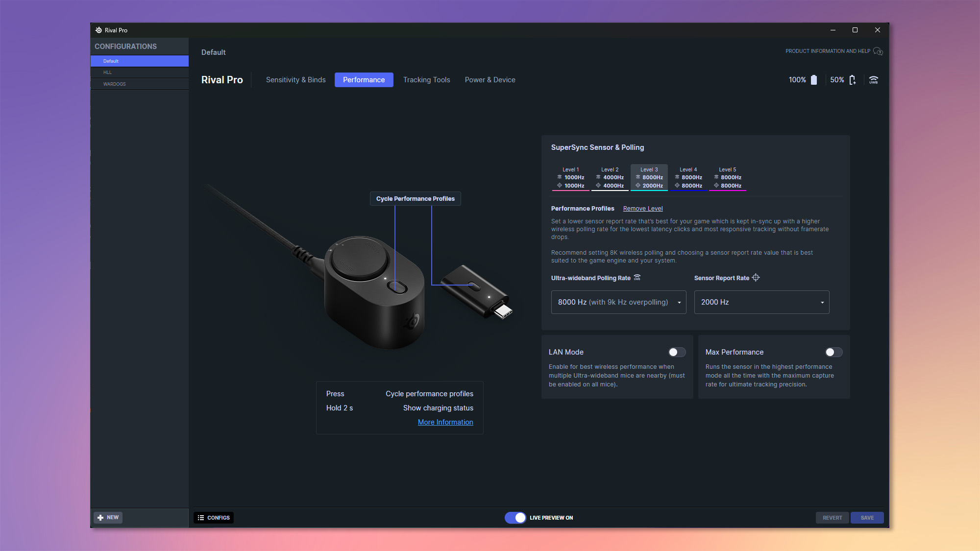
Task: Click the USB-C dongle image
Action: click(476, 291)
